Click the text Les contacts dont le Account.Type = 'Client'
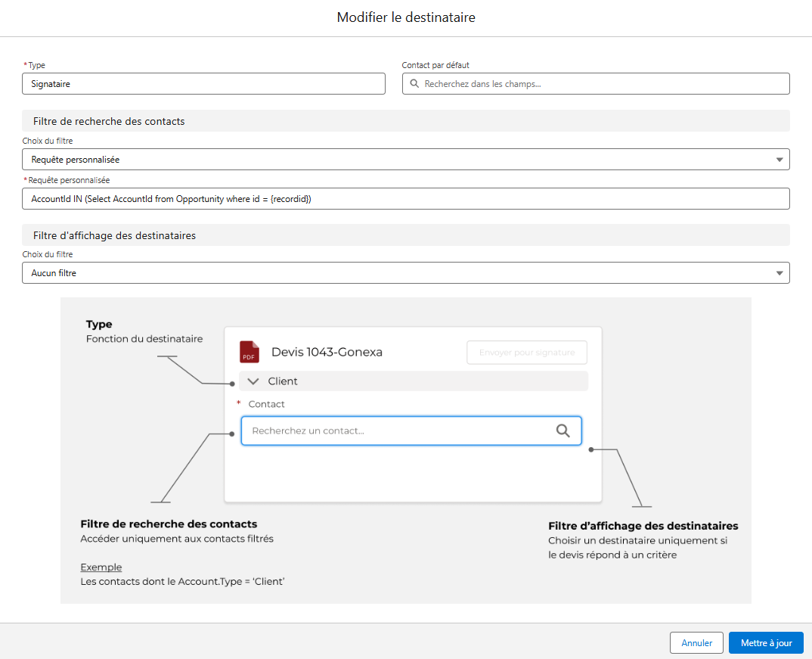Viewport: 812px width, 659px height. point(182,581)
